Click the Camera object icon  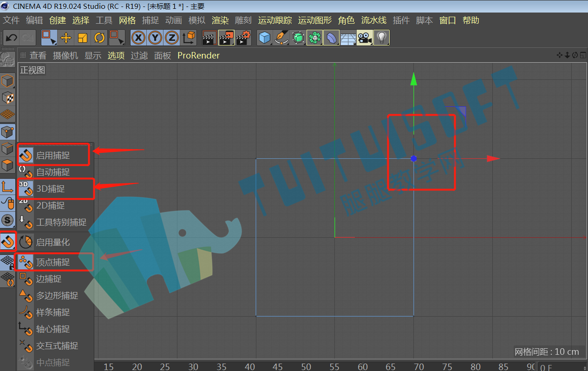coord(365,38)
